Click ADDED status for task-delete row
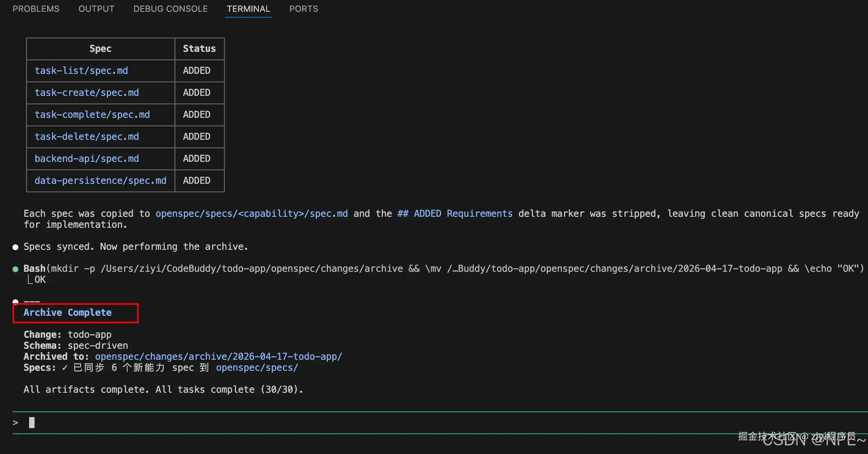 [197, 137]
